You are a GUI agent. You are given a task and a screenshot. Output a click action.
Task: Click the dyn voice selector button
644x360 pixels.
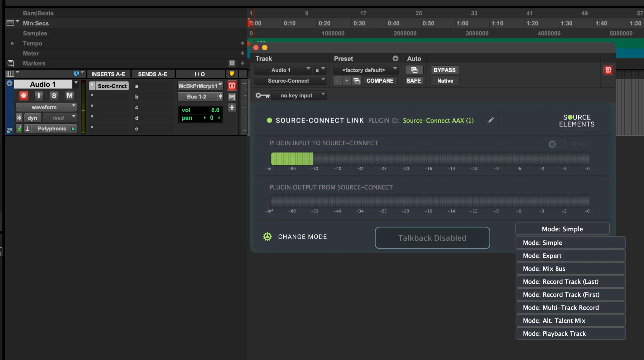[32, 118]
